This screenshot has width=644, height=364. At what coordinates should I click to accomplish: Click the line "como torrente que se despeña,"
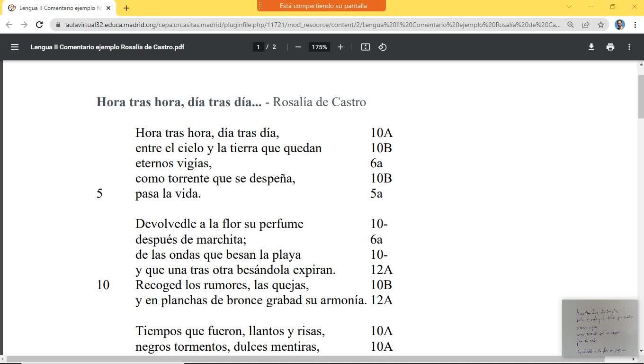click(x=215, y=179)
